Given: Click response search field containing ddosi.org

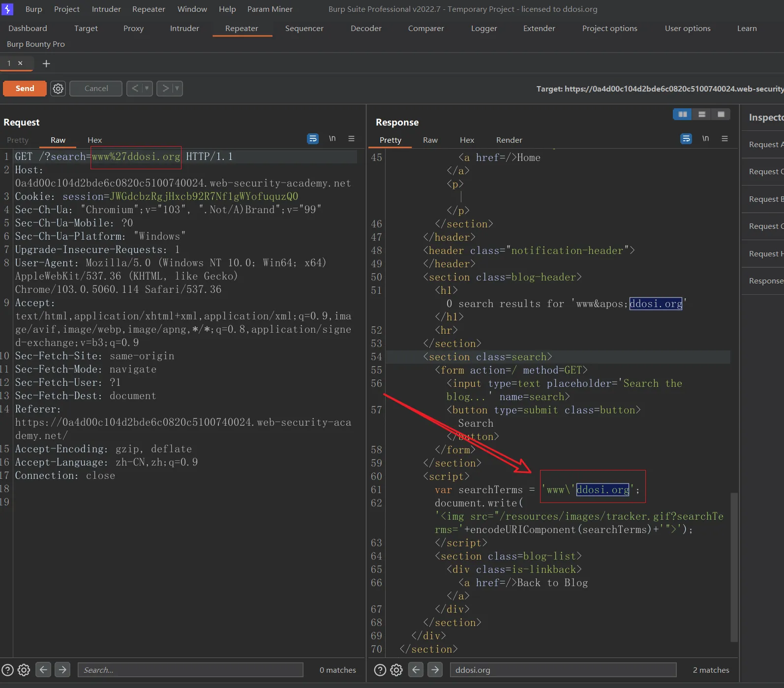Looking at the screenshot, I should (563, 670).
